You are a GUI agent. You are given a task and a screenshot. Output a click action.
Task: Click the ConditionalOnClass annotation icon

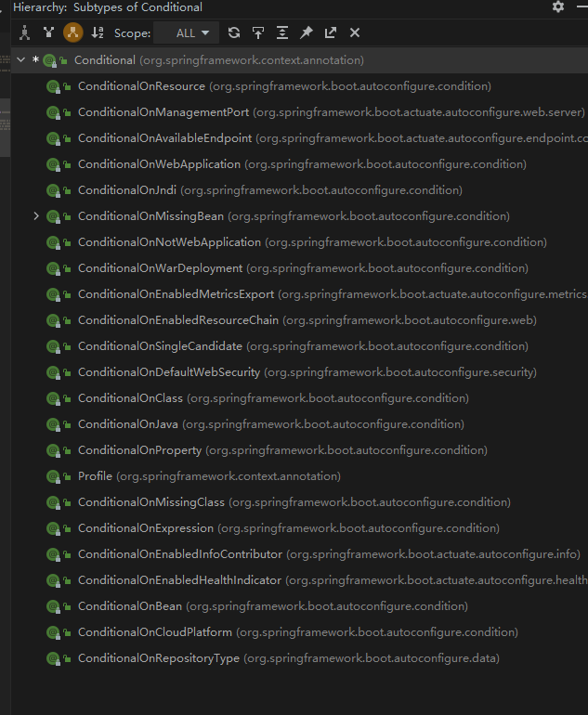54,398
